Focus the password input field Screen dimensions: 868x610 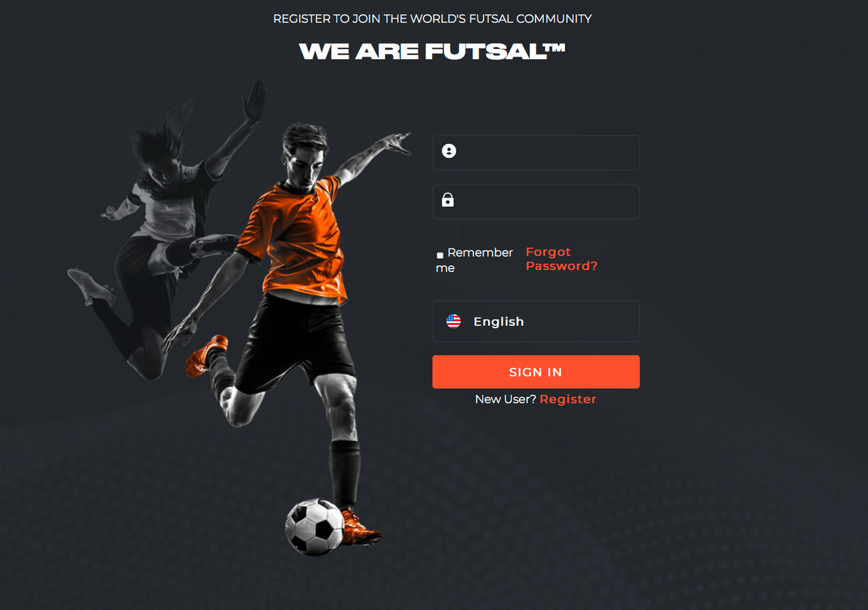coord(536,202)
